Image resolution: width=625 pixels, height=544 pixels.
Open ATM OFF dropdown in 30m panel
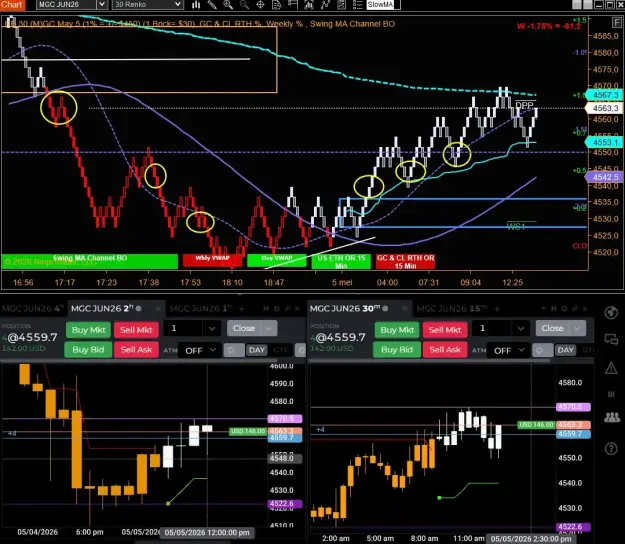509,350
